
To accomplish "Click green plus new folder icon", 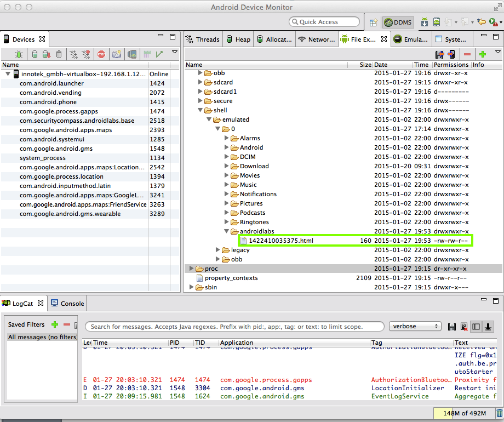I will [x=483, y=54].
